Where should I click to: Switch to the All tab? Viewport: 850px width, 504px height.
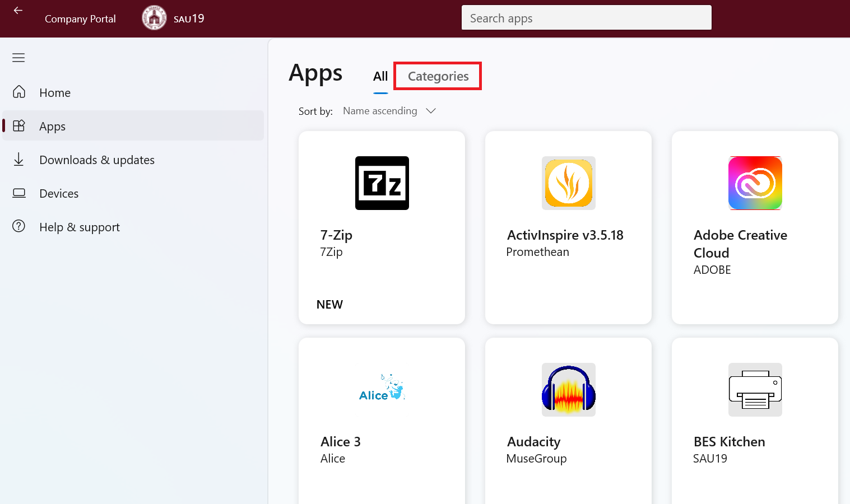click(380, 77)
